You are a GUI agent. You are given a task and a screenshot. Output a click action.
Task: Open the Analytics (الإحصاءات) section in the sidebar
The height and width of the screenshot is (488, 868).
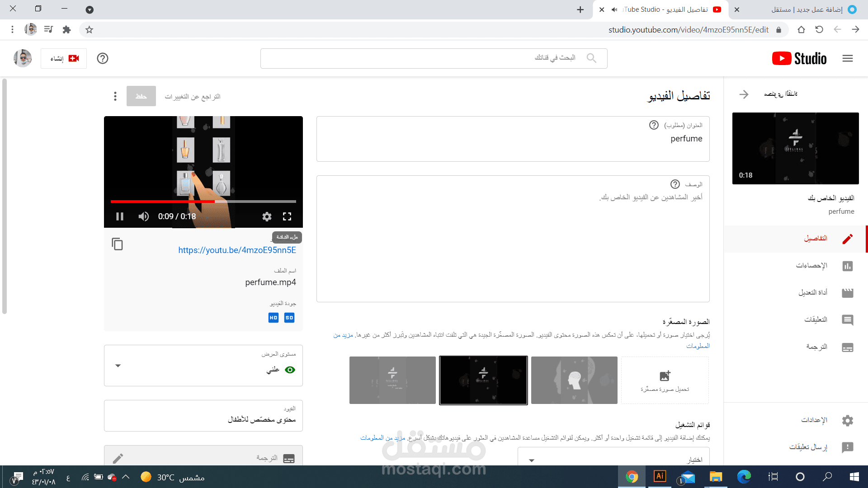(848, 266)
